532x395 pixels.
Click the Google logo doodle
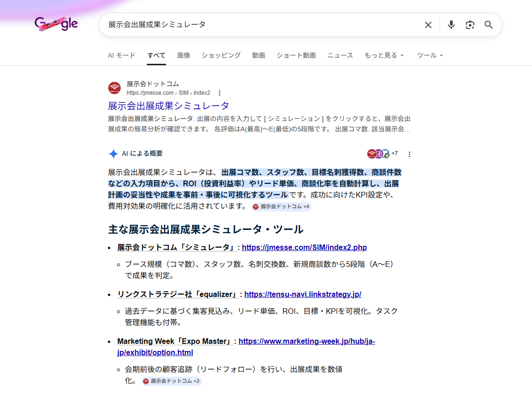[56, 24]
